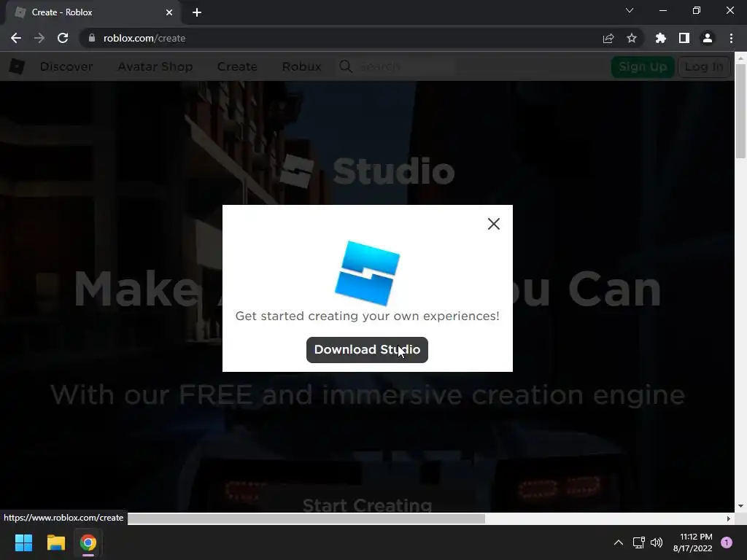Viewport: 747px width, 560px height.
Task: Click the Roblox logo in the navbar
Action: pyautogui.click(x=18, y=66)
